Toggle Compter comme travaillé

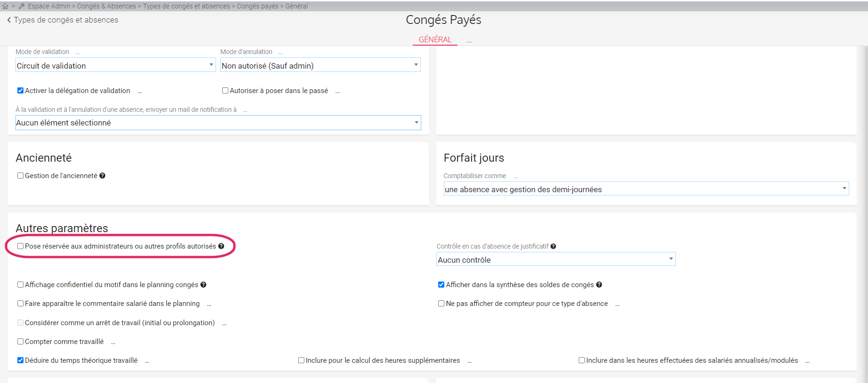pyautogui.click(x=20, y=342)
